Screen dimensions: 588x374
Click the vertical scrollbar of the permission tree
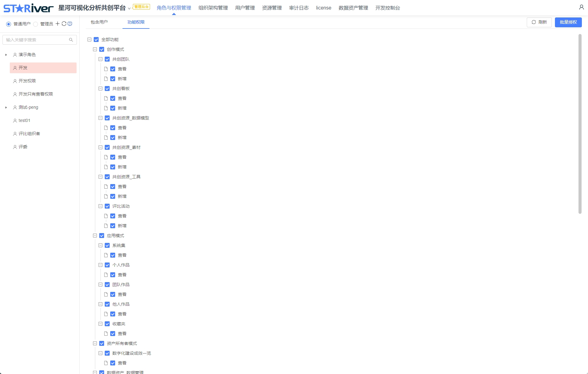point(580,124)
